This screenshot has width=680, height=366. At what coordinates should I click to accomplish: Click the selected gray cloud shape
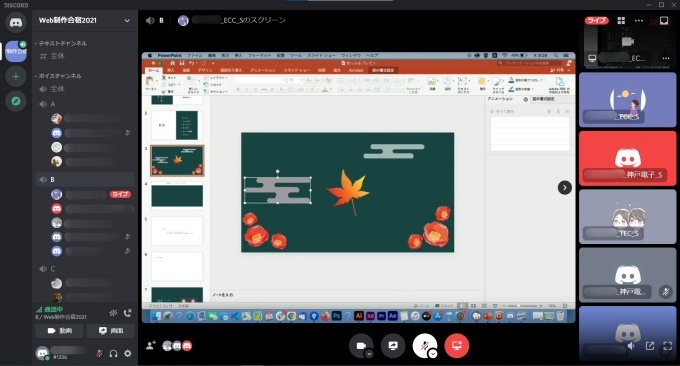pyautogui.click(x=278, y=190)
